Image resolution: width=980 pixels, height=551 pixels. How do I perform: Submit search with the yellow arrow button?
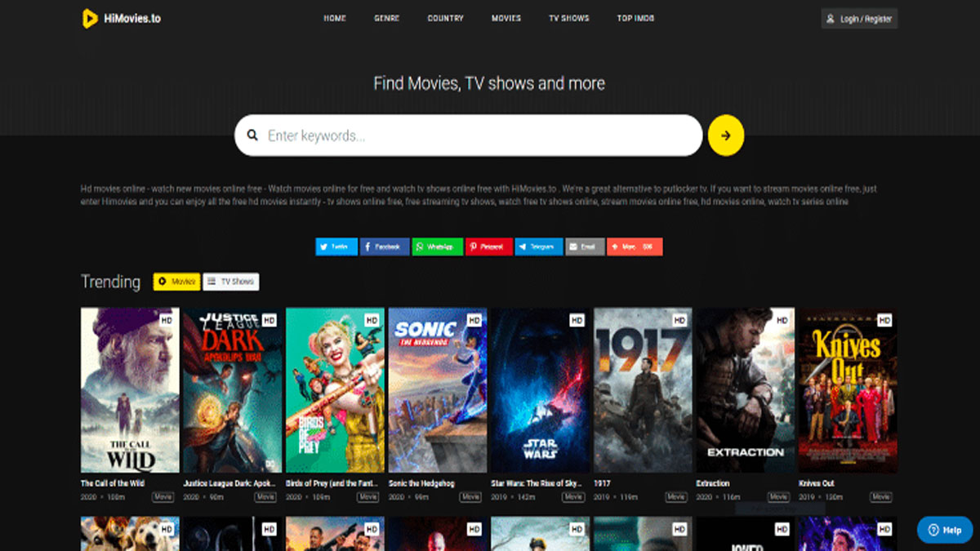[x=726, y=136]
